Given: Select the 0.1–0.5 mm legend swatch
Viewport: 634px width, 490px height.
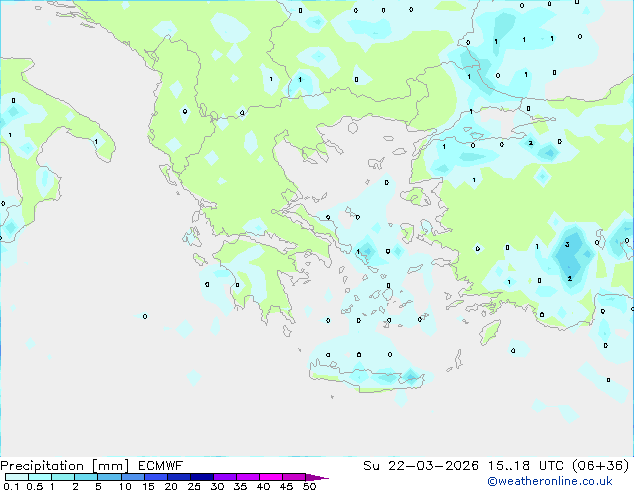Looking at the screenshot, I should [17, 477].
